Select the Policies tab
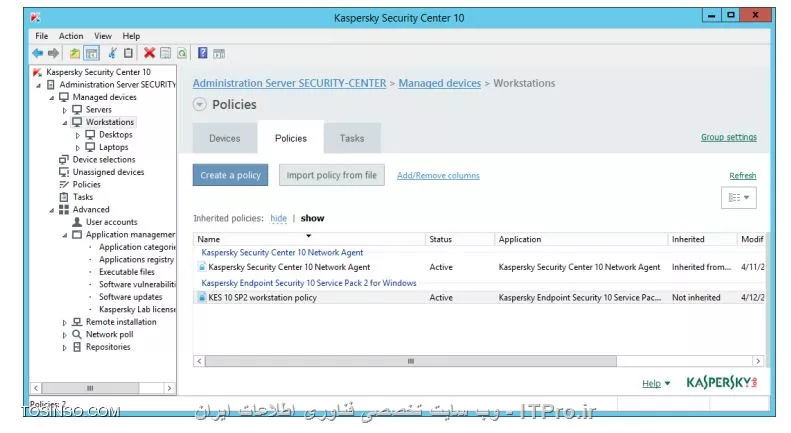This screenshot has height=433, width=791. point(291,138)
